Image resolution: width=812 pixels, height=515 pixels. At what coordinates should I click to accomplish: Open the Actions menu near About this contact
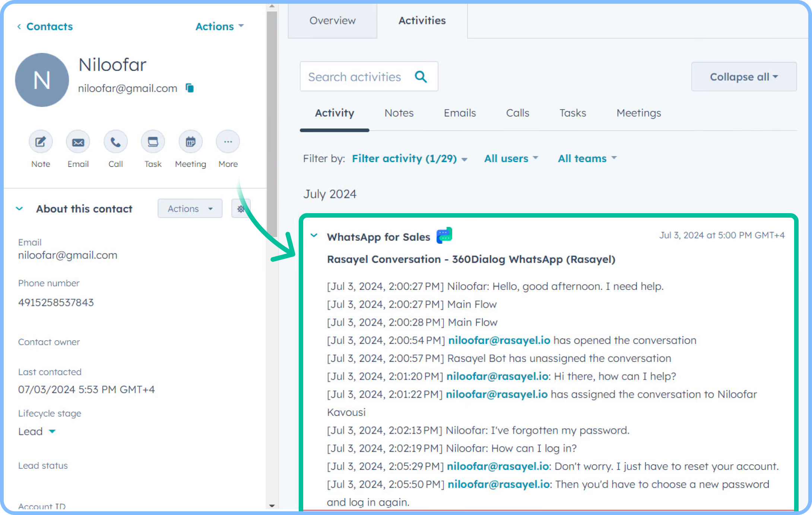190,208
